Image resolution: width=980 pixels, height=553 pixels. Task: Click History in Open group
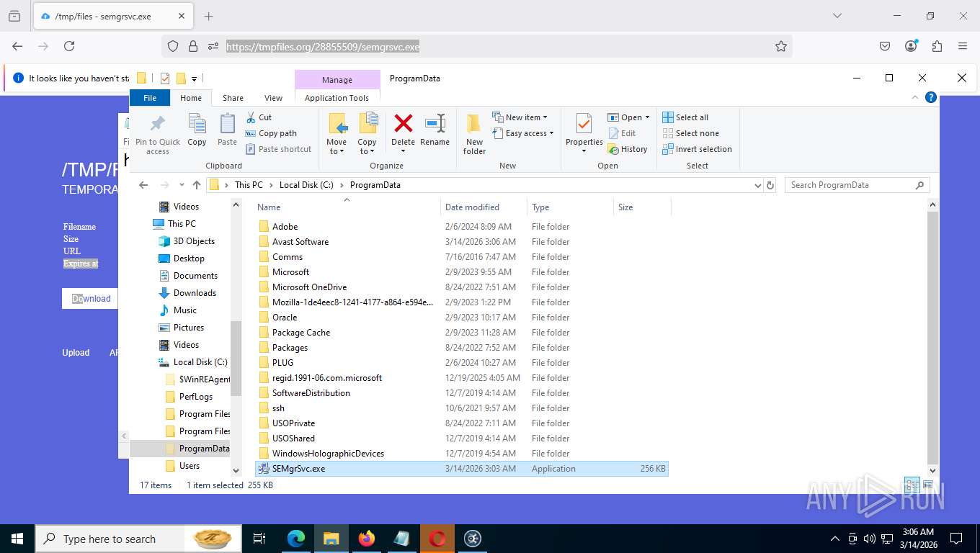pyautogui.click(x=628, y=149)
